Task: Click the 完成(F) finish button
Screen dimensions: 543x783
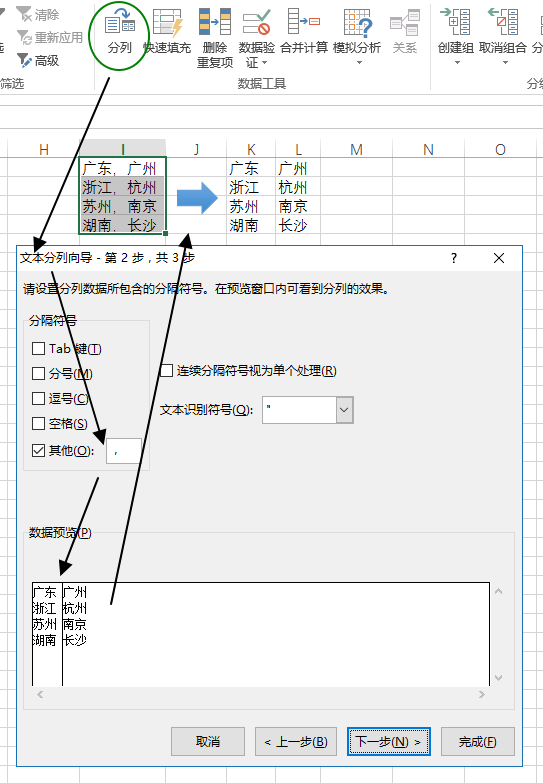Action: [x=478, y=742]
